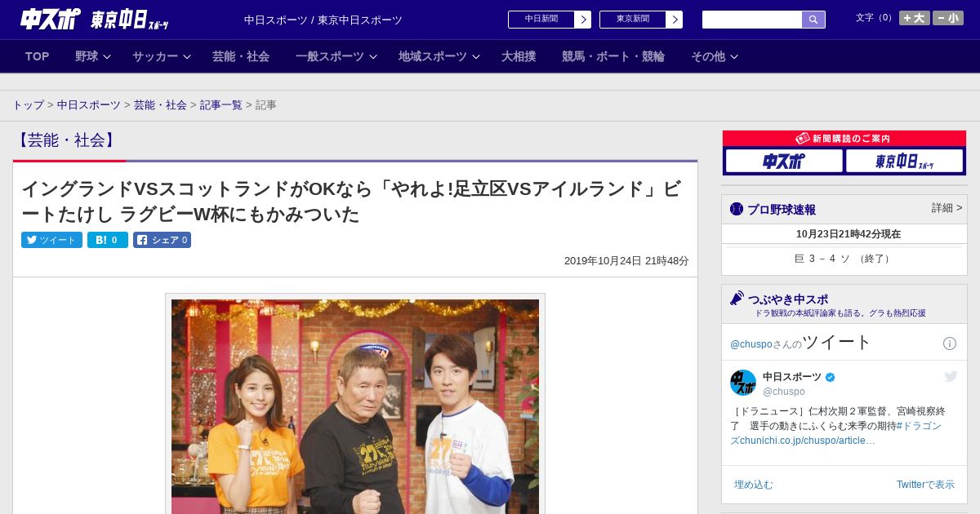Viewport: 980px width, 514px height.
Task: Click the baseball icon beside プロ野球速報
Action: 737,210
